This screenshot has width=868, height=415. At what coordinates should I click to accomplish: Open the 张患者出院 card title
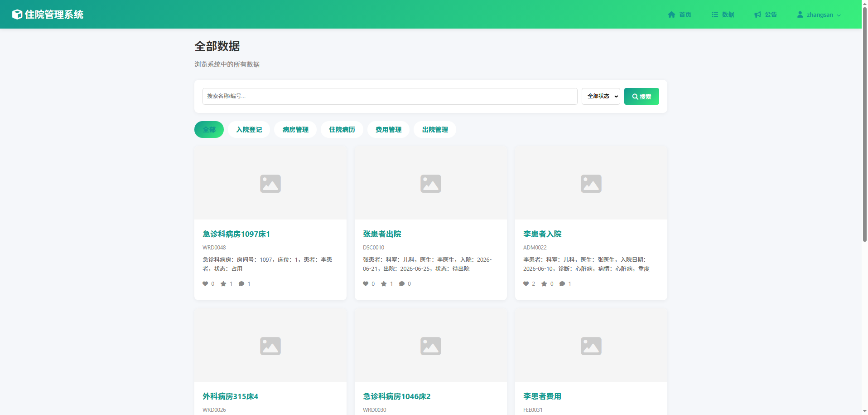tap(382, 234)
